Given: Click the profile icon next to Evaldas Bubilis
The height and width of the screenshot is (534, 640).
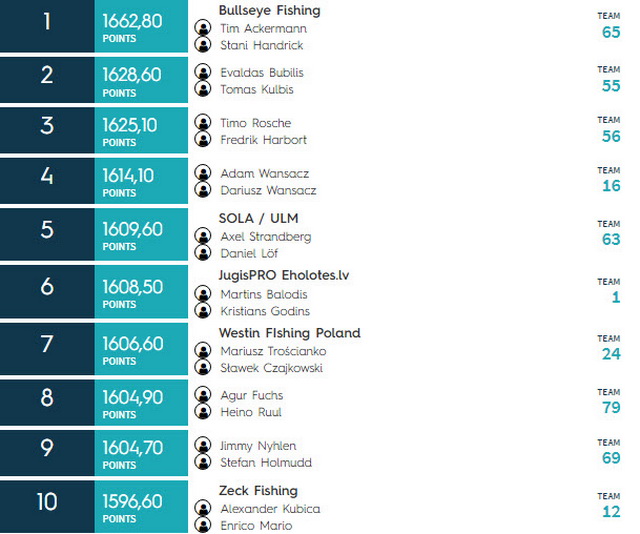Looking at the screenshot, I should click(202, 72).
